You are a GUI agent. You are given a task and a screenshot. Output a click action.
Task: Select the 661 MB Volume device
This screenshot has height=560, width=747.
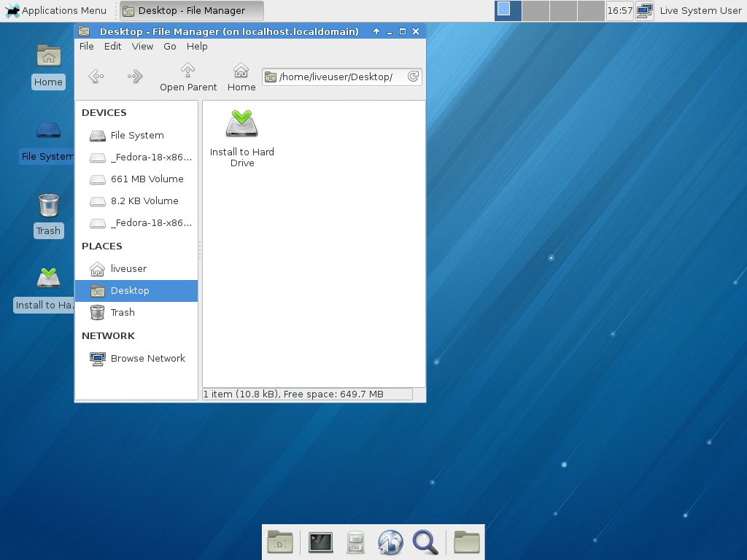tap(136, 179)
